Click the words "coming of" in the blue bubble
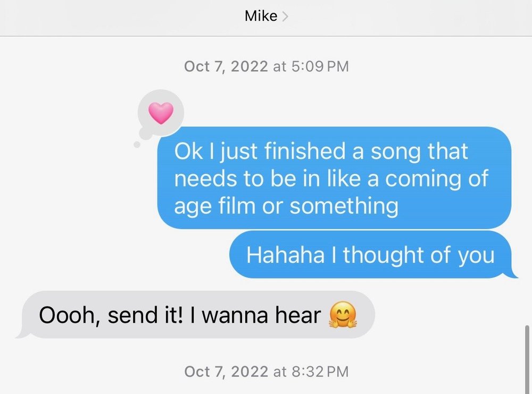Screen dimensions: 532x394 (x=437, y=178)
